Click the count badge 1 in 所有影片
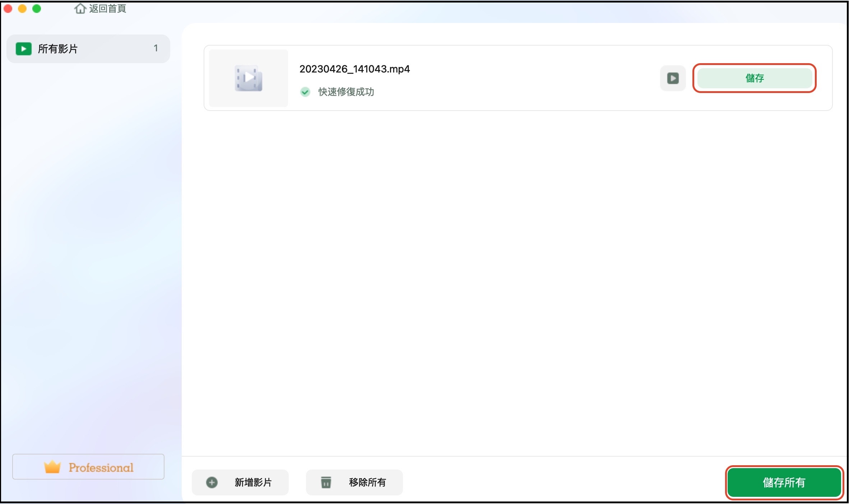Viewport: 849px width, 504px height. (x=156, y=48)
